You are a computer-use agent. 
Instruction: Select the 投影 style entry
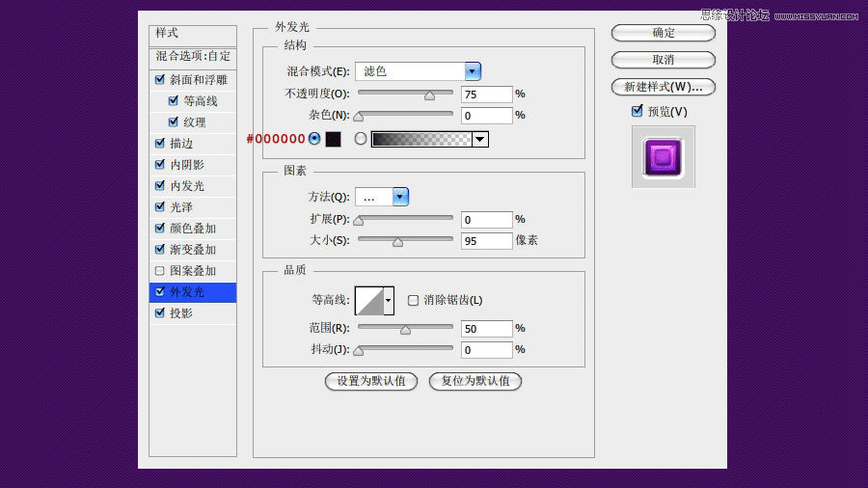tap(181, 313)
